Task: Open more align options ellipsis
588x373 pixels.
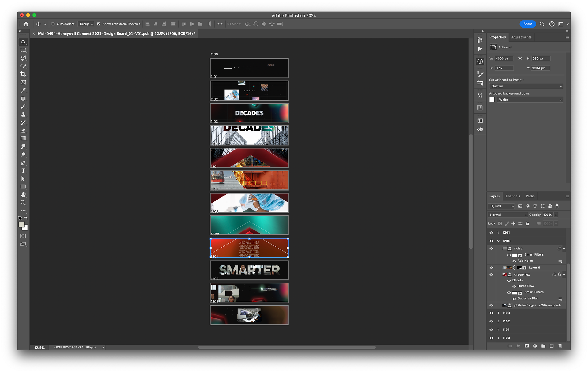Action: point(220,24)
